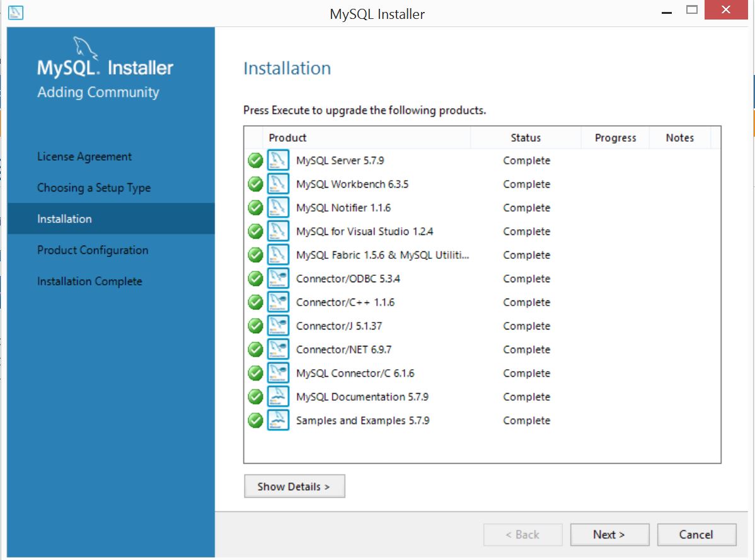
Task: Click green checkmark beside MySQL Server 5.7.9
Action: 255,160
